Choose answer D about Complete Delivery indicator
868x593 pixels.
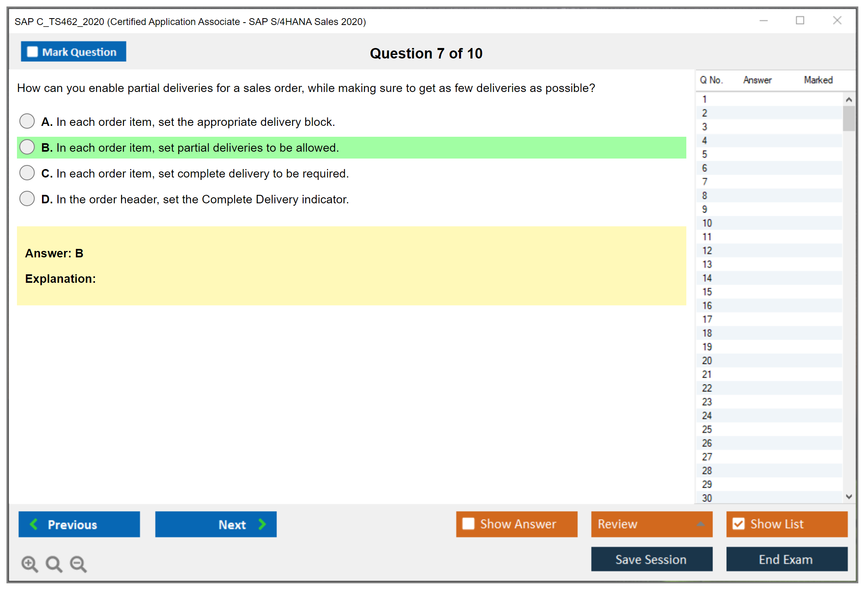coord(27,198)
